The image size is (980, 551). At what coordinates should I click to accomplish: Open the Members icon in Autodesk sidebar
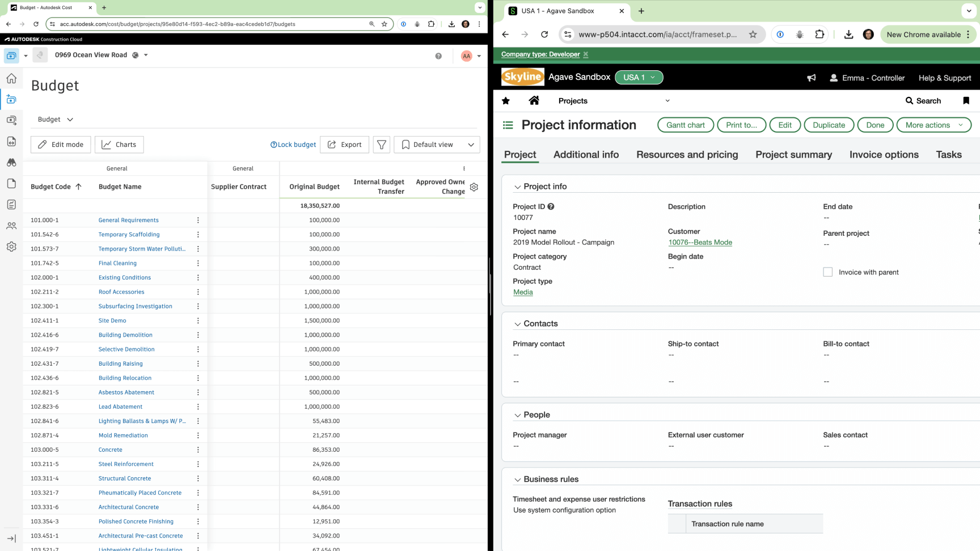pyautogui.click(x=11, y=226)
